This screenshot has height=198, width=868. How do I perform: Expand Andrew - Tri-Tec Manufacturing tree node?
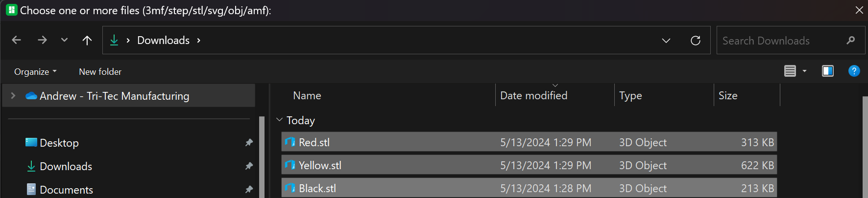(x=13, y=96)
